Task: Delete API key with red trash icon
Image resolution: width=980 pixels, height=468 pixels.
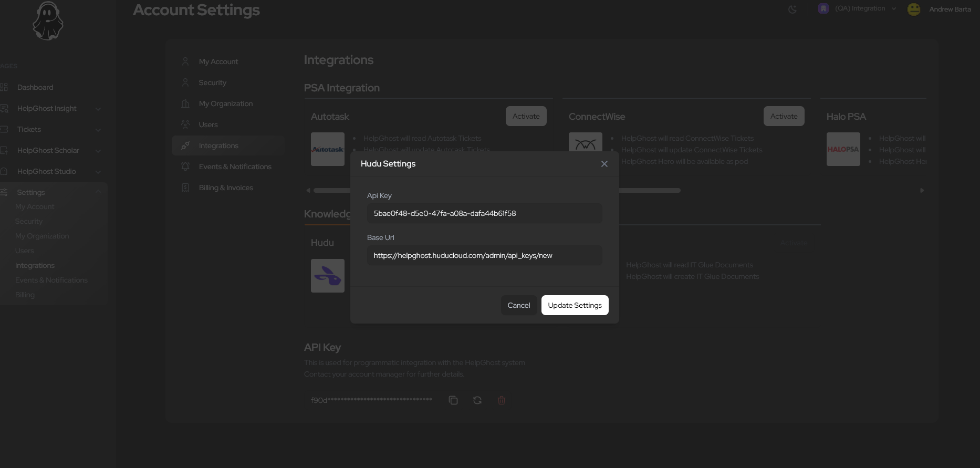Action: [501, 400]
